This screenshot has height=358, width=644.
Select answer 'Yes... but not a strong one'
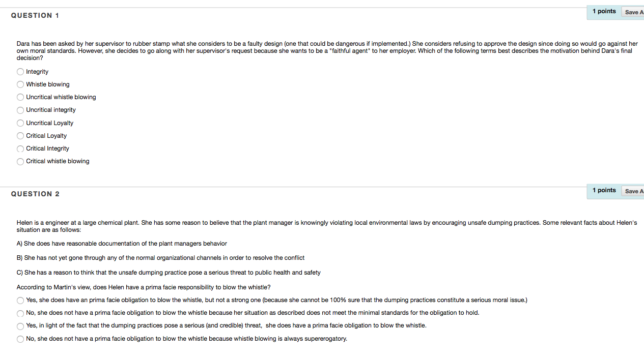pyautogui.click(x=20, y=301)
